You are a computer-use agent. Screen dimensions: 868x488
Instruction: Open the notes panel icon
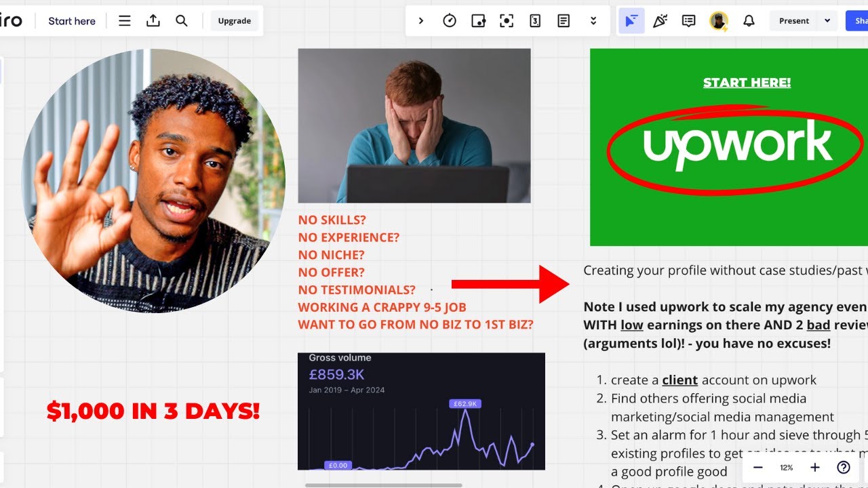(564, 21)
